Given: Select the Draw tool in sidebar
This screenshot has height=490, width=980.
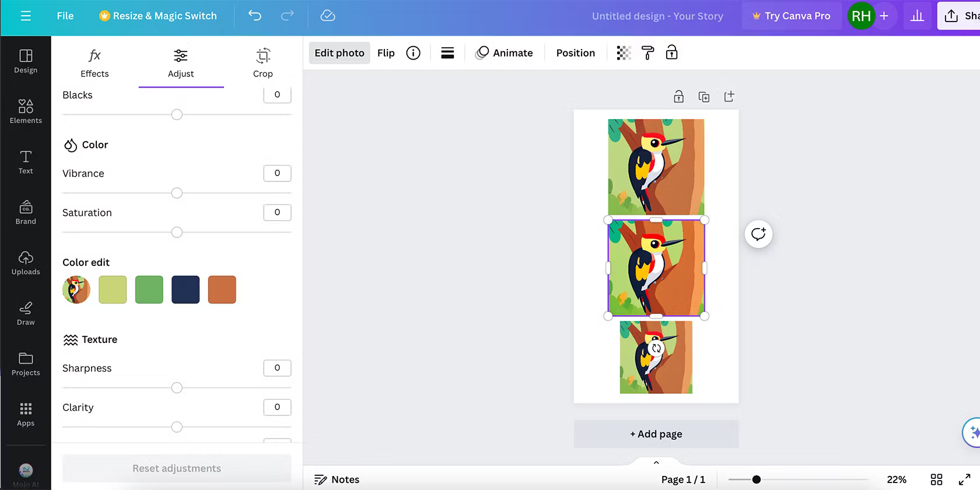Looking at the screenshot, I should [x=26, y=313].
